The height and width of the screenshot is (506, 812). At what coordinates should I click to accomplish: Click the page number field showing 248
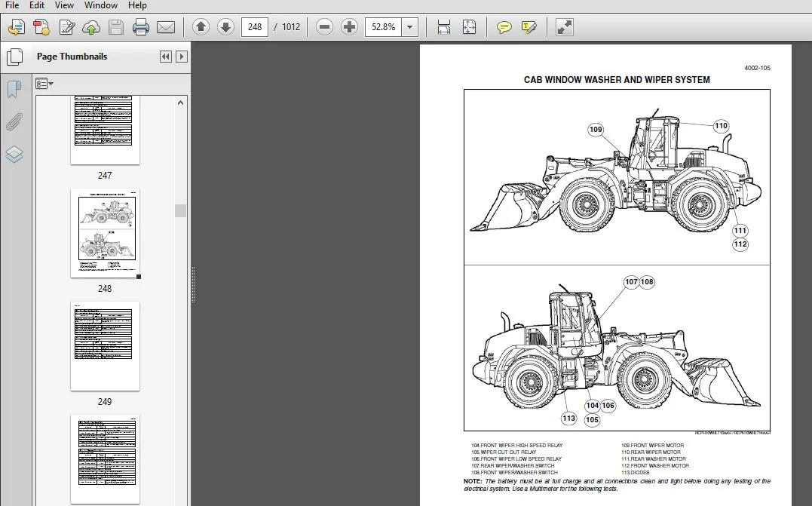tap(255, 27)
